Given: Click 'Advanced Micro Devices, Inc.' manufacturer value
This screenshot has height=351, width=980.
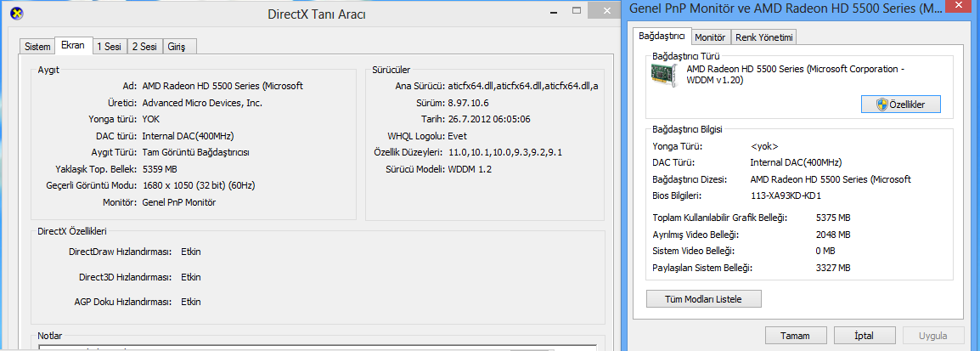Looking at the screenshot, I should point(202,103).
